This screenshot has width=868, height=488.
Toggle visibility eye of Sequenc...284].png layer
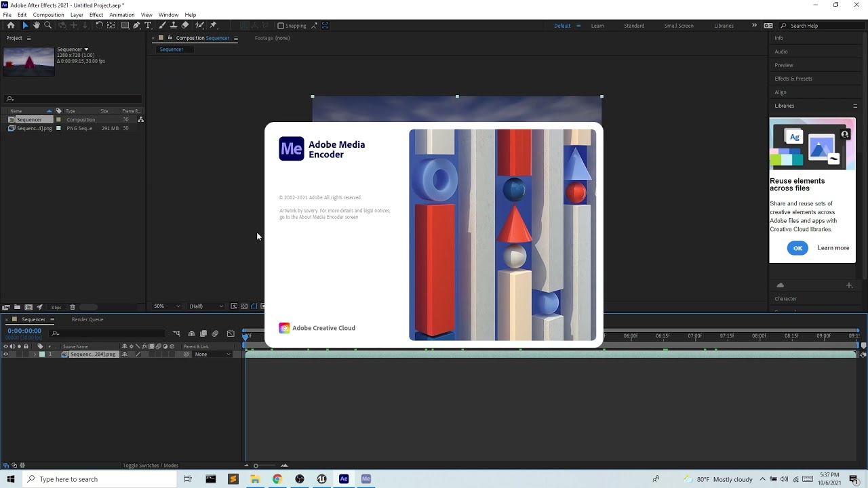pyautogui.click(x=5, y=354)
